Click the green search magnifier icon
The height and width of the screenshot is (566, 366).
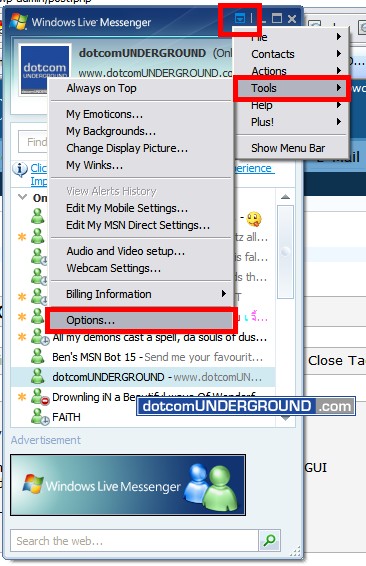tap(269, 540)
